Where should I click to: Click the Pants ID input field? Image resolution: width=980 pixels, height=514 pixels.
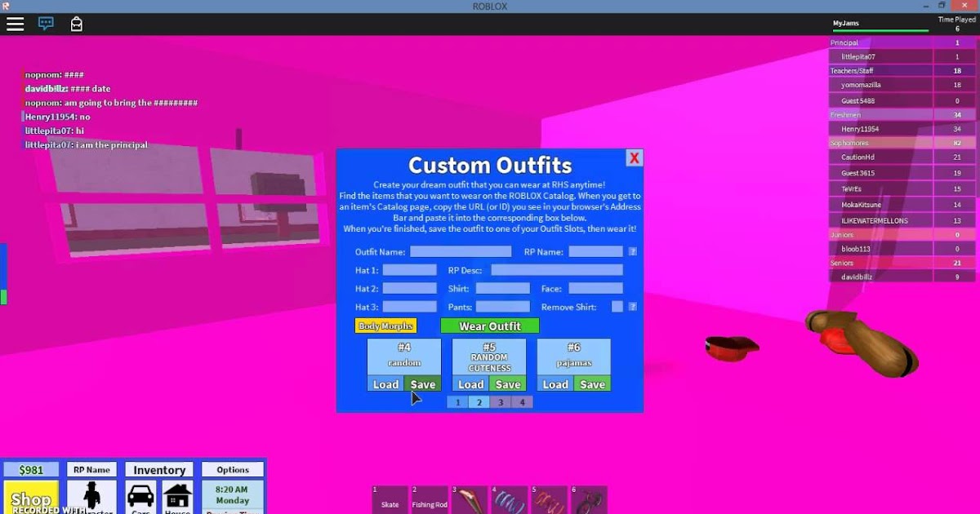[x=503, y=307]
